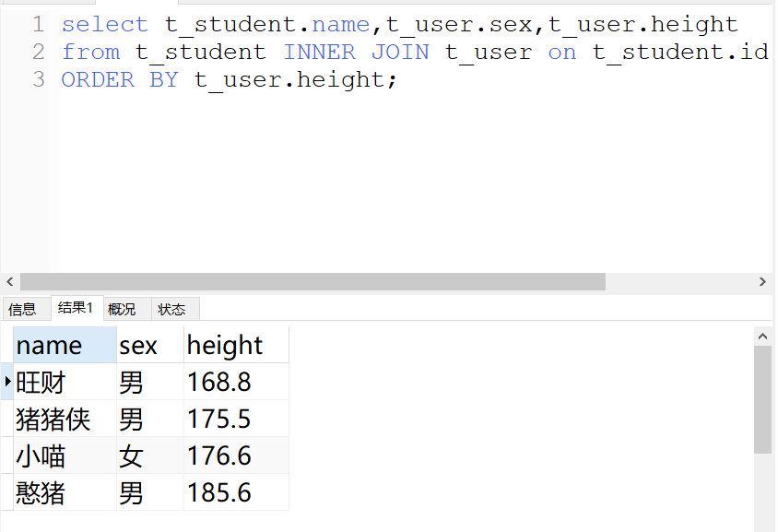
Task: Open the 概况 tab
Action: [x=122, y=309]
